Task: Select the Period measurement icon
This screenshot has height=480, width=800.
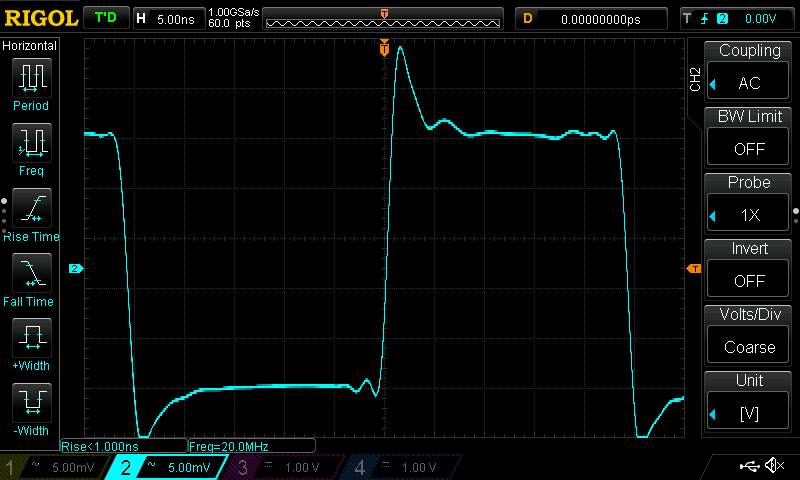Action: (32, 78)
